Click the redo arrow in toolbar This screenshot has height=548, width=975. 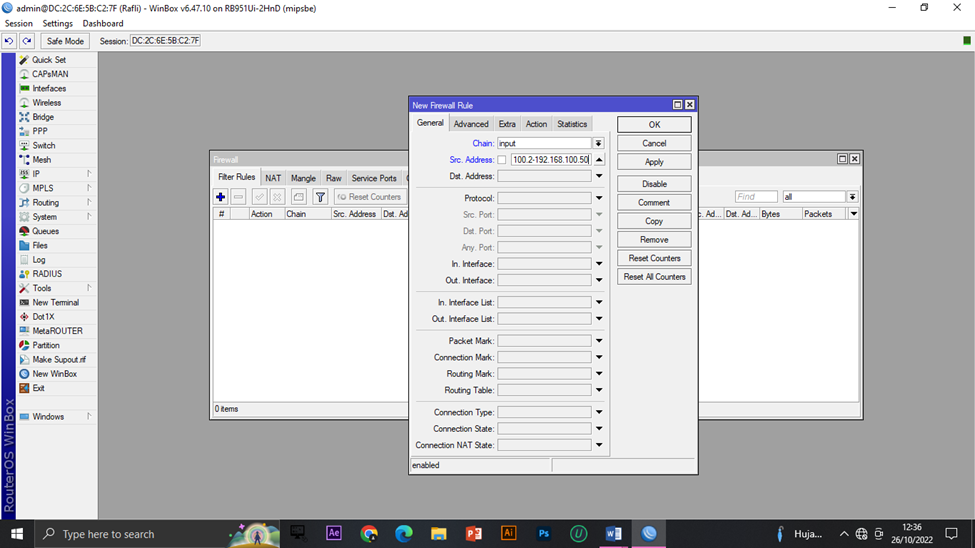click(x=27, y=41)
